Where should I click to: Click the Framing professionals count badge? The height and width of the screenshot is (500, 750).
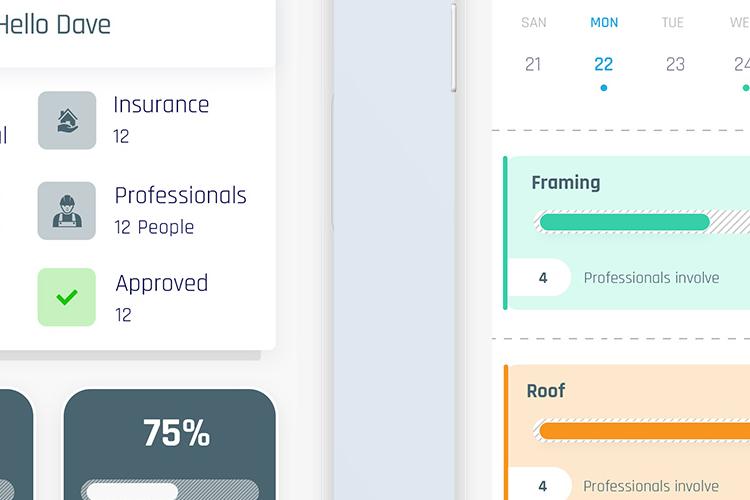(540, 278)
